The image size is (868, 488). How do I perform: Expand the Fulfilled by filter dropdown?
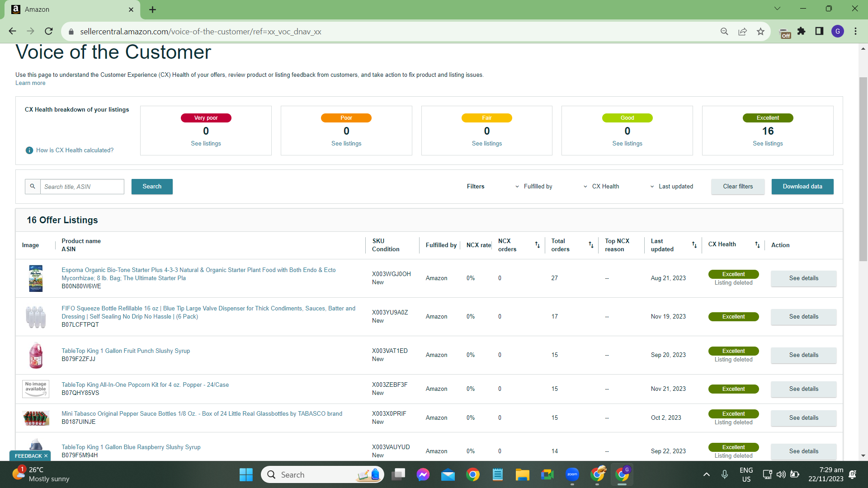(x=533, y=187)
